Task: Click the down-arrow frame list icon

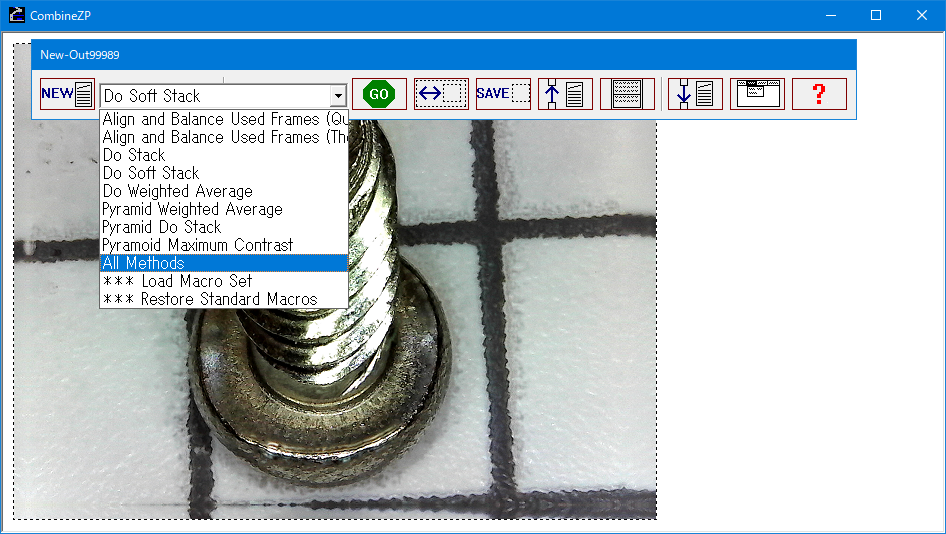Action: [x=696, y=94]
